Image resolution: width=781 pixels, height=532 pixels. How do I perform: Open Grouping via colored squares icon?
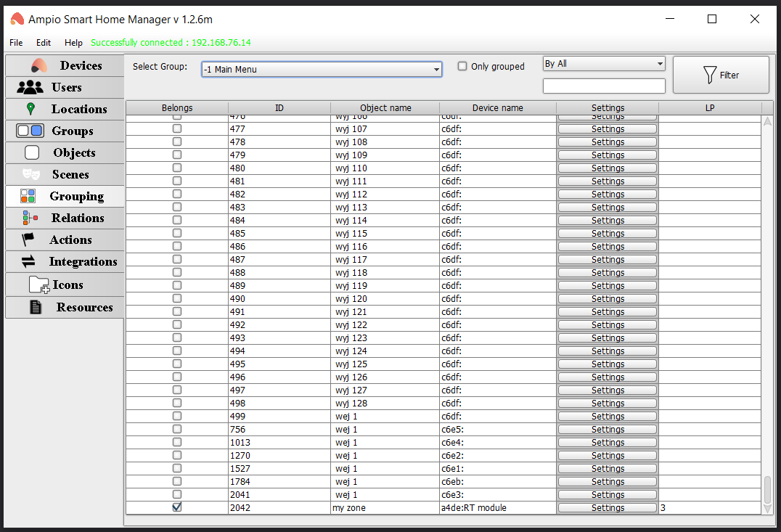[28, 196]
